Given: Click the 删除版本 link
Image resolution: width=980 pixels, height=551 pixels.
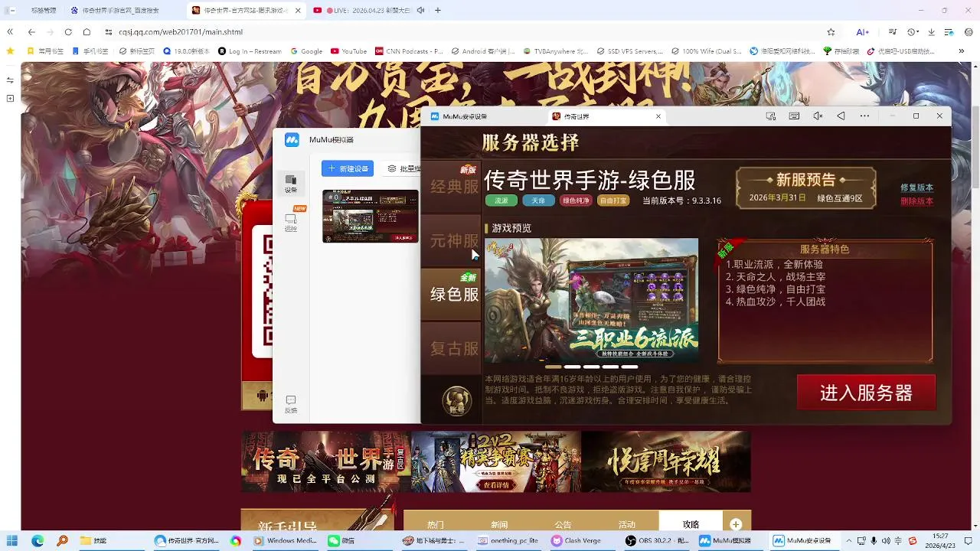Looking at the screenshot, I should pyautogui.click(x=916, y=201).
